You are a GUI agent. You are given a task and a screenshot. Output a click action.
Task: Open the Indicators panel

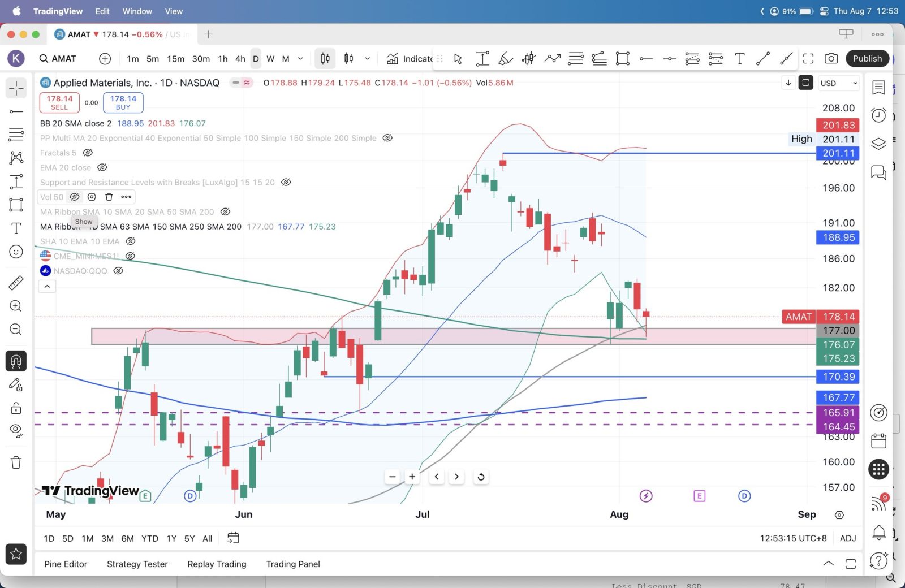pos(411,59)
